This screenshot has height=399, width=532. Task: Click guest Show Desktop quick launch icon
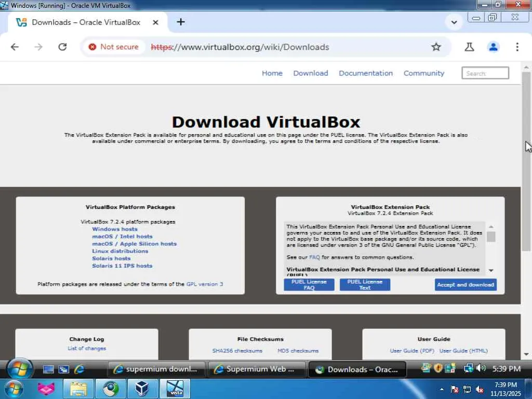[x=48, y=369]
